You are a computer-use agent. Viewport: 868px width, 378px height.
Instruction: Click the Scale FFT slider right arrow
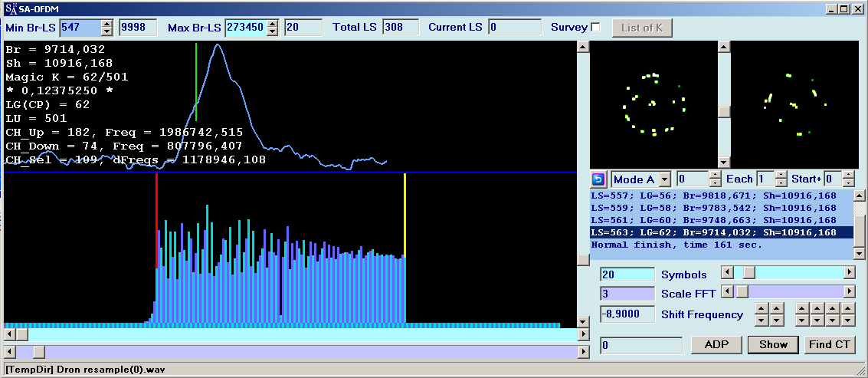click(x=849, y=291)
